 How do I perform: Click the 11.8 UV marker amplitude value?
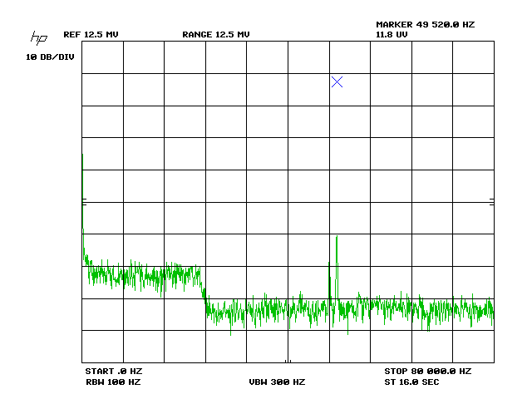point(392,34)
